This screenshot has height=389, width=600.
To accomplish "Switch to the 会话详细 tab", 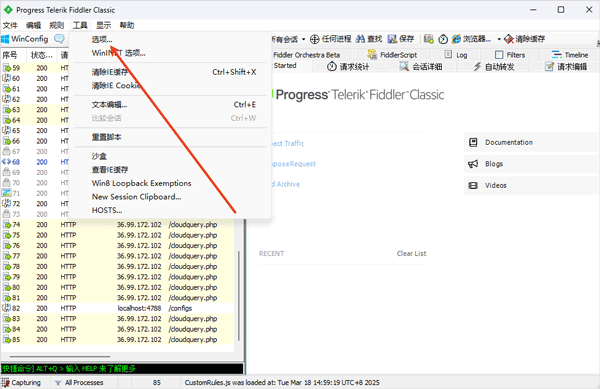I will tap(421, 67).
